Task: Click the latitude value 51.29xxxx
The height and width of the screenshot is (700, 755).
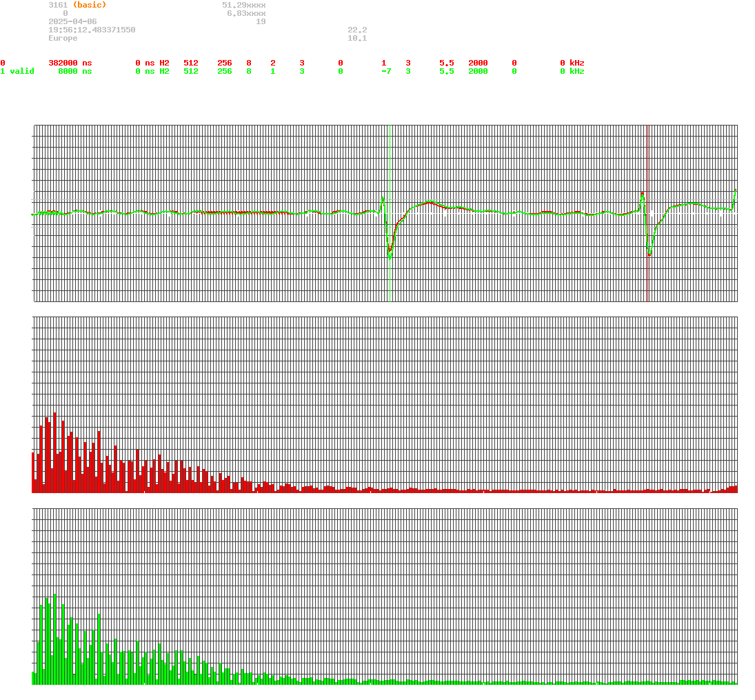Action: [243, 5]
